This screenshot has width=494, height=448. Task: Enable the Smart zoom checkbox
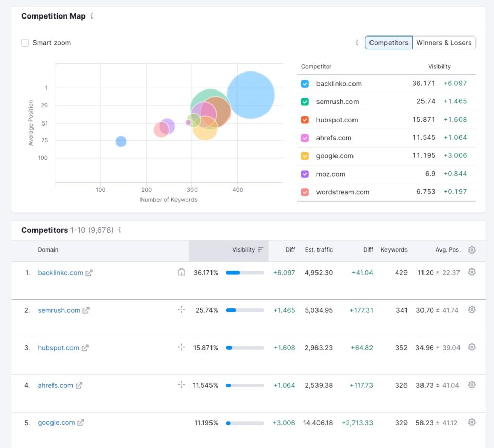click(x=25, y=43)
